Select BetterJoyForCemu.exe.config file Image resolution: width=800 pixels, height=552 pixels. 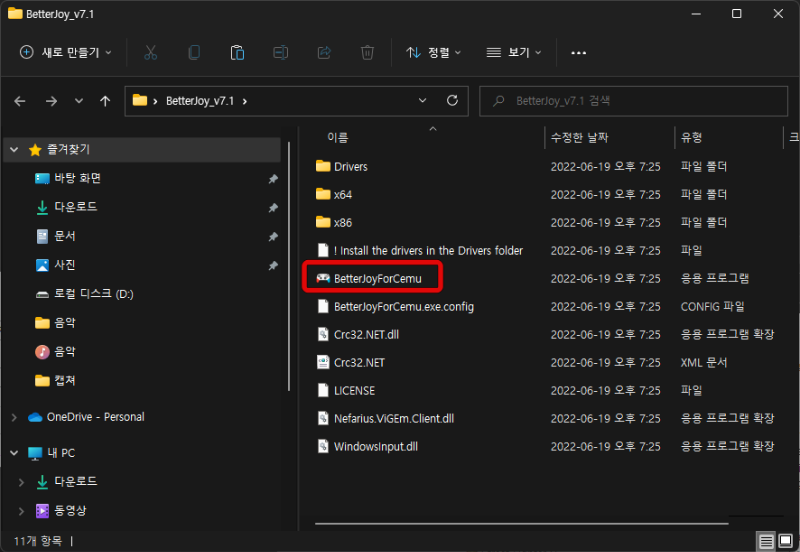click(x=404, y=306)
